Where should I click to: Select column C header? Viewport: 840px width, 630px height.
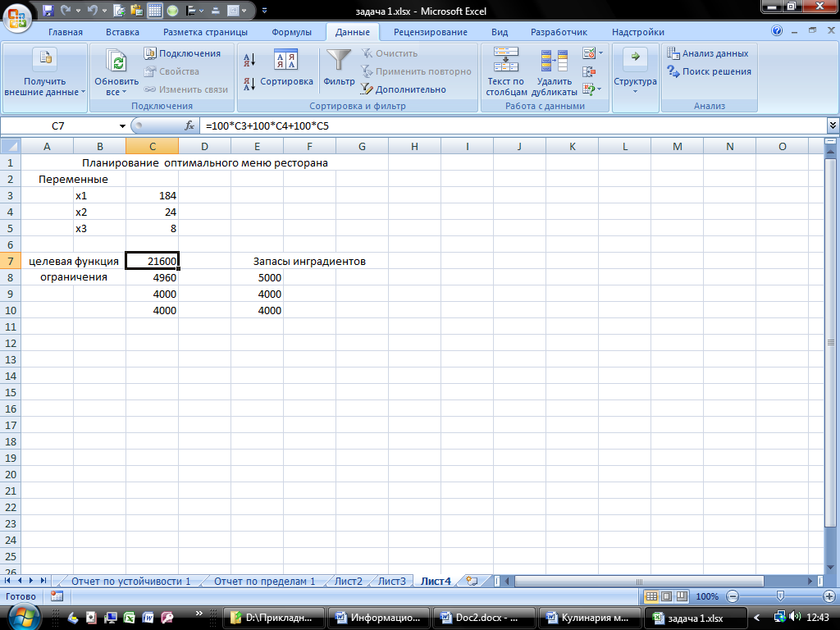pos(152,146)
